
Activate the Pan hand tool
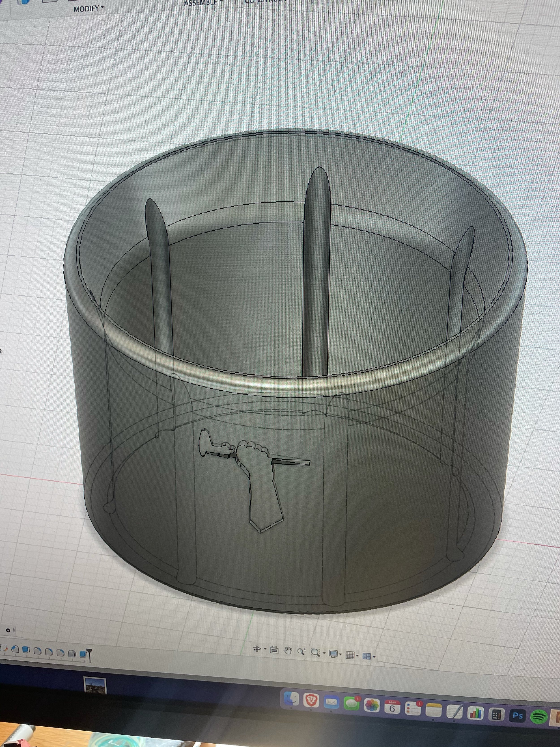click(x=288, y=651)
